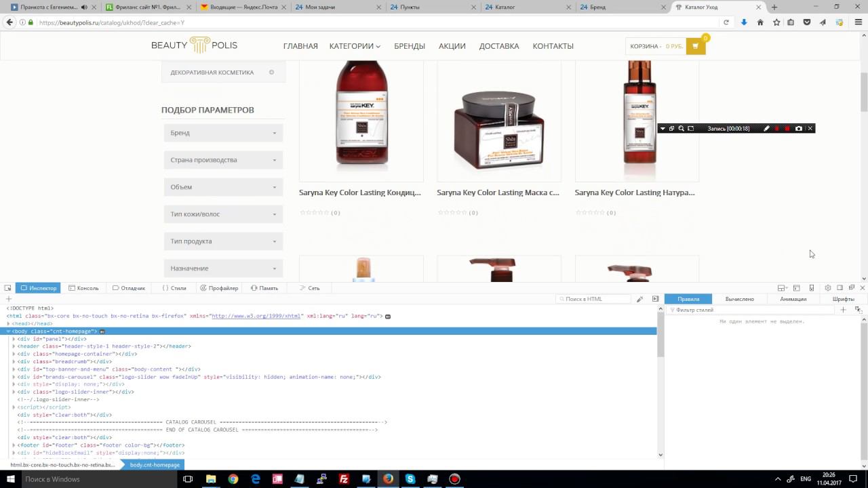The image size is (868, 488).
Task: Go to the browser home page icon
Action: (760, 22)
